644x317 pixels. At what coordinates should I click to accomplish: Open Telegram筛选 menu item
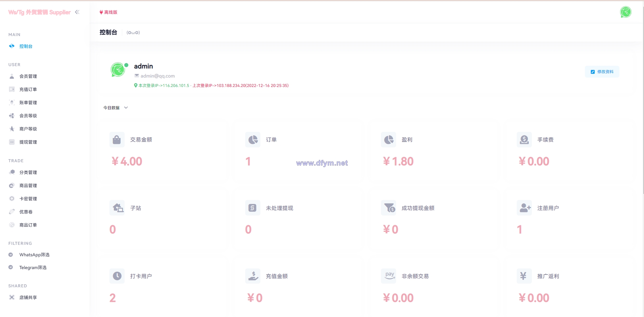pyautogui.click(x=33, y=267)
